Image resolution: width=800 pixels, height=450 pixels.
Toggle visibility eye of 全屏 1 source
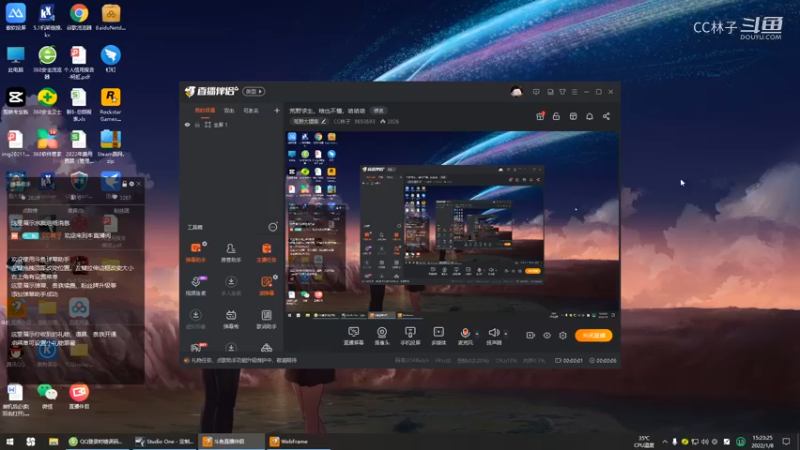187,124
